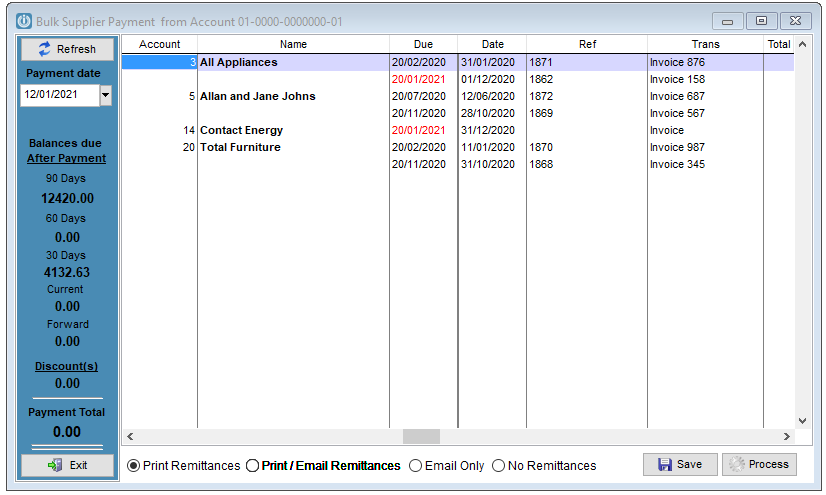Select Print Remittances radio button
The height and width of the screenshot is (495, 826).
coord(133,466)
